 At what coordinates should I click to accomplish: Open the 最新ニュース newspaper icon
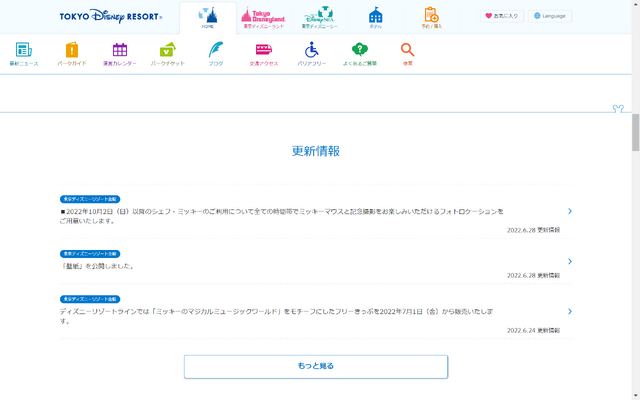pyautogui.click(x=24, y=50)
